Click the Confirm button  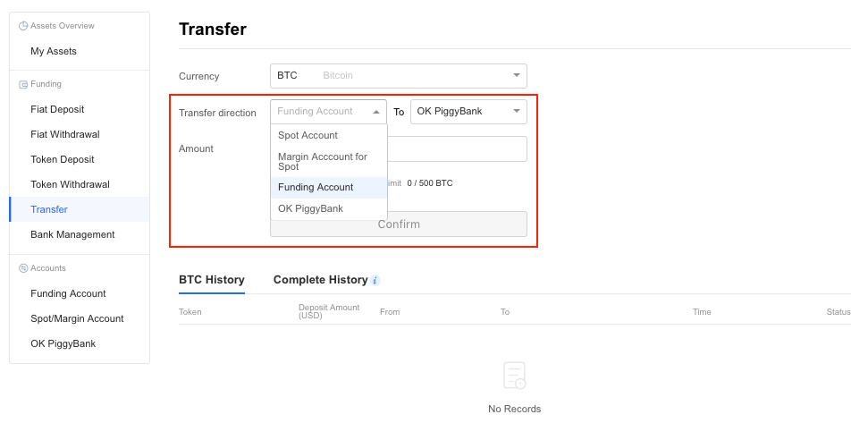point(399,224)
